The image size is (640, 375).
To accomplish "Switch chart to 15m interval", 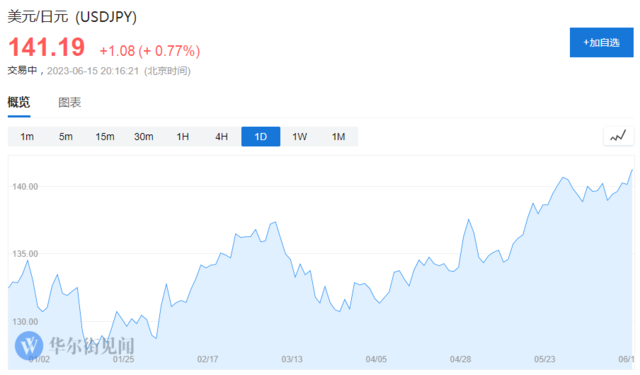I will pos(105,137).
